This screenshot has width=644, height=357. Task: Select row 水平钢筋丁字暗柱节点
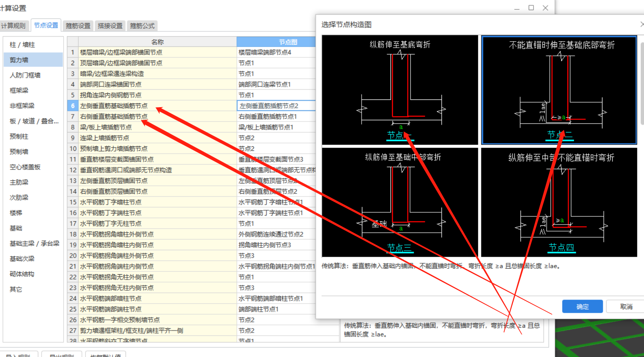[157, 202]
